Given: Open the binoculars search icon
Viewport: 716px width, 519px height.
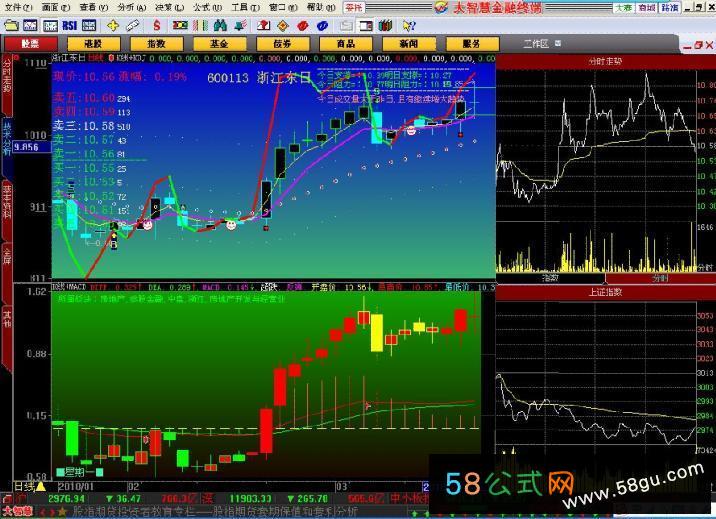Looking at the screenshot, I should pos(220,26).
